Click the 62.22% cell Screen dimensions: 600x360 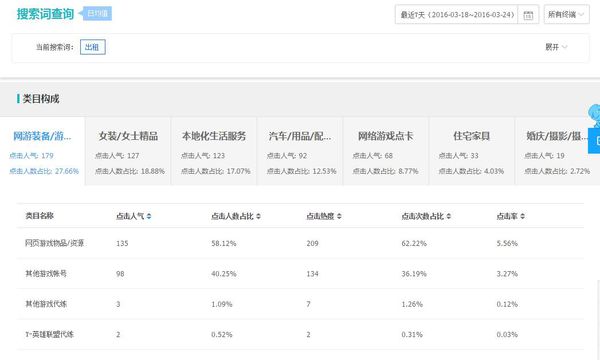[414, 243]
